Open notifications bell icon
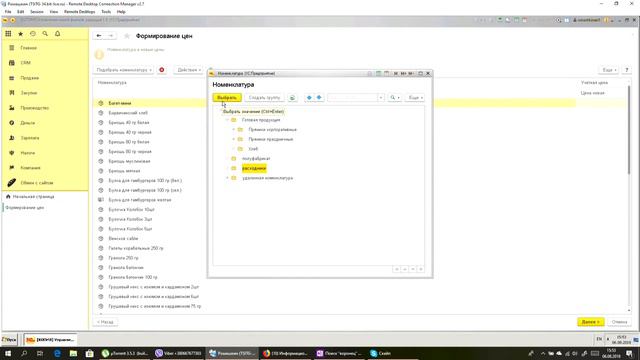 click(58, 34)
